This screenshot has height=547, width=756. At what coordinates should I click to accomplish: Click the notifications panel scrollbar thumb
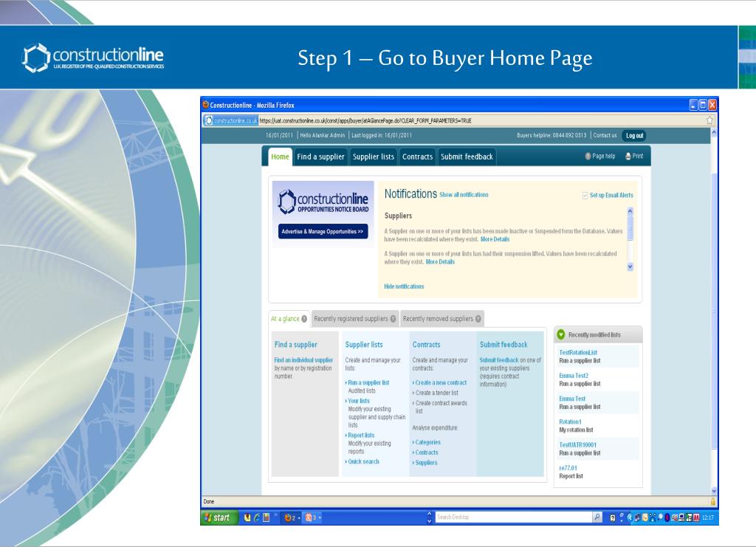630,228
